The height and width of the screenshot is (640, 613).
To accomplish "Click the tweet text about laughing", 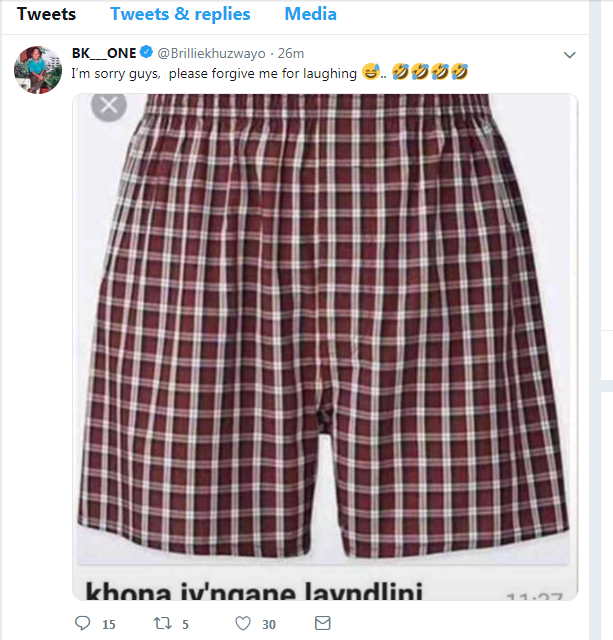I will click(x=214, y=74).
